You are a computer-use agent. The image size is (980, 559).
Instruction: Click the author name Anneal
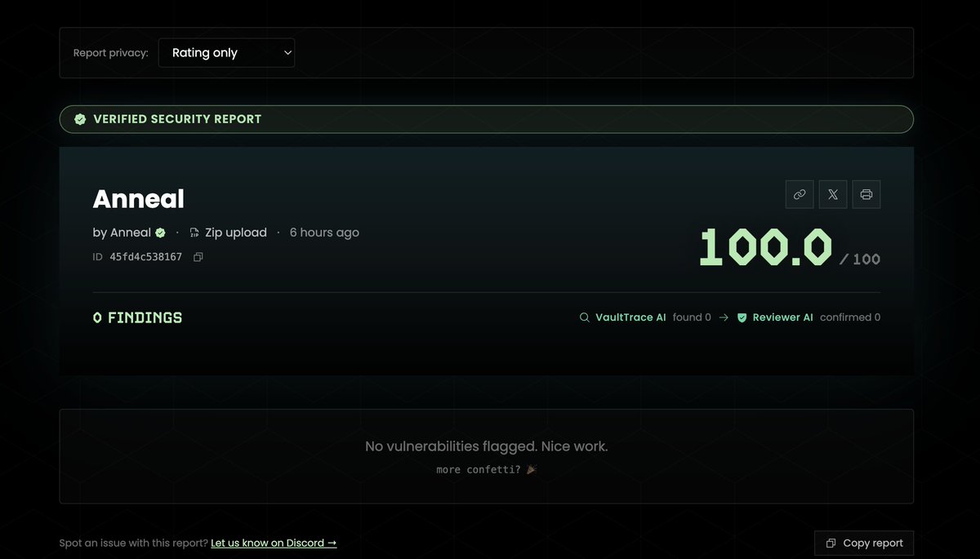[x=131, y=233]
